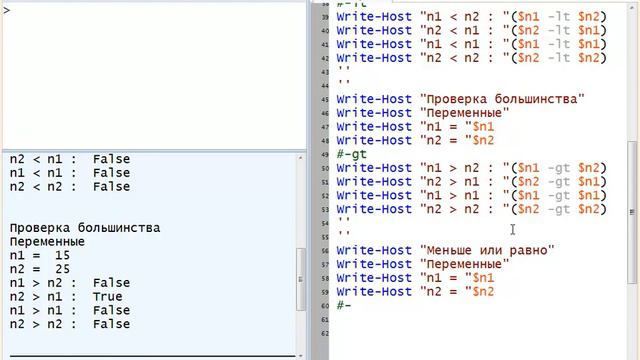Click $n1 variable on editor line 47
Screen dimensions: 640x360
click(483, 127)
